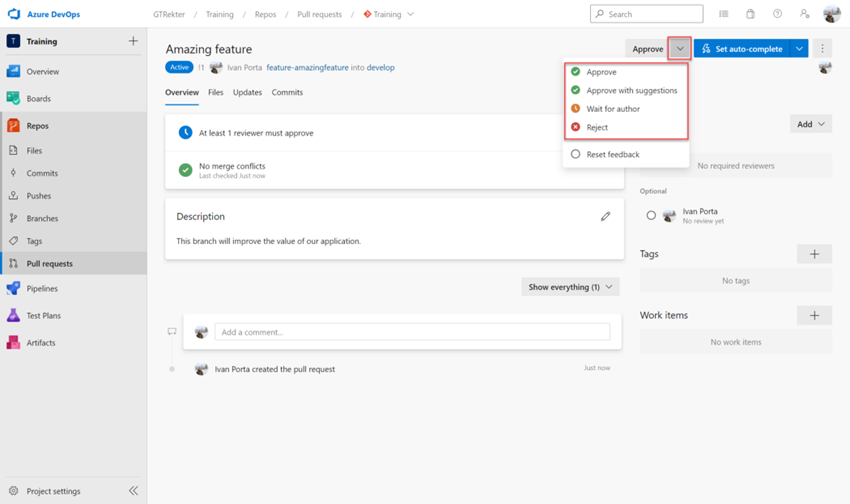Click the Add a comment field
The height and width of the screenshot is (504, 850).
pos(413,332)
